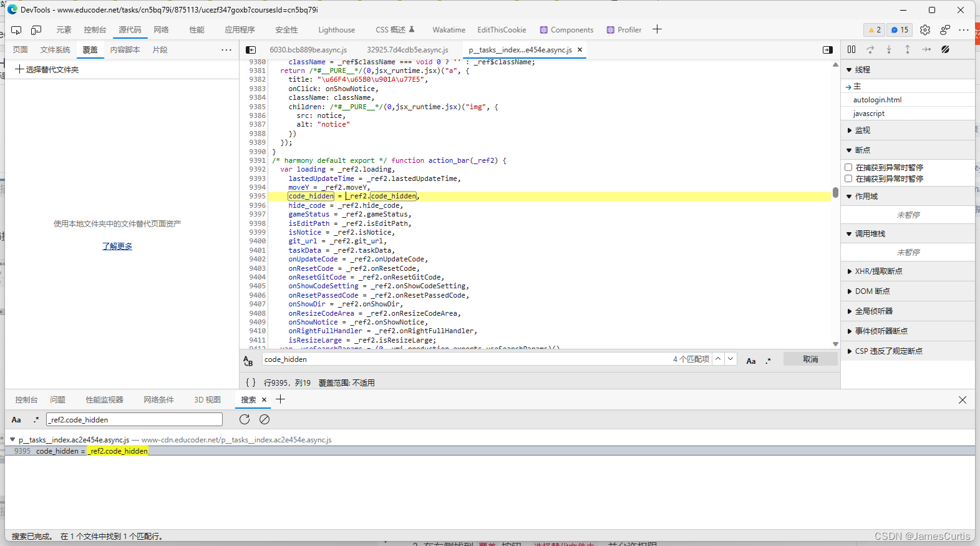Toggle regular expression in find bar
The width and height of the screenshot is (980, 546).
(x=769, y=361)
